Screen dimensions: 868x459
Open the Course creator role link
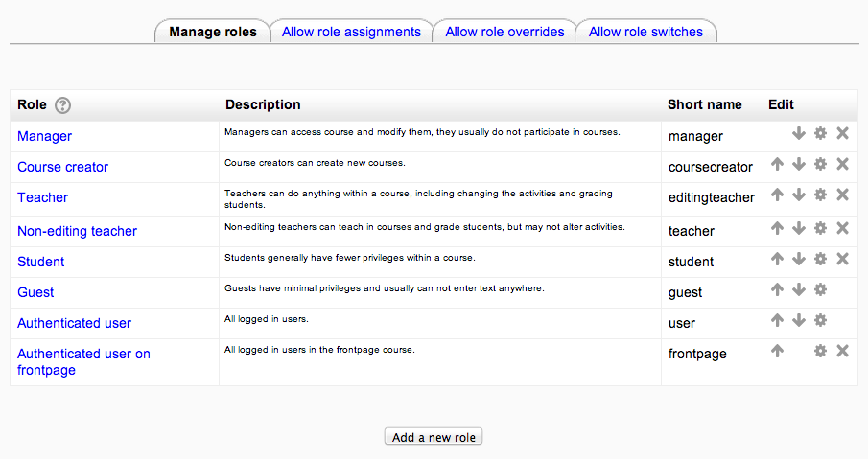click(x=62, y=167)
